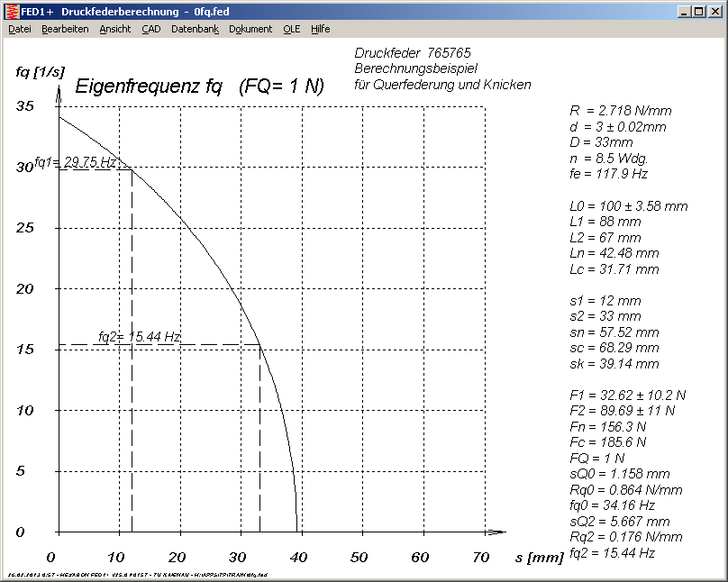Close the FED1+ window

click(x=716, y=12)
